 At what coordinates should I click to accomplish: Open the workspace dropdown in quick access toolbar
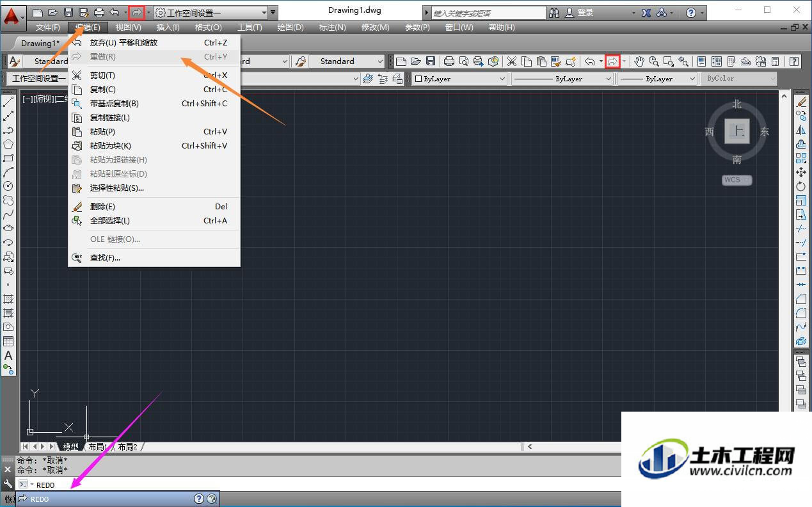pyautogui.click(x=211, y=12)
